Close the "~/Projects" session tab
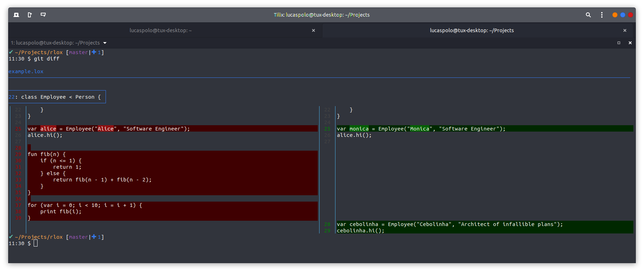This screenshot has width=644, height=272. point(625,30)
